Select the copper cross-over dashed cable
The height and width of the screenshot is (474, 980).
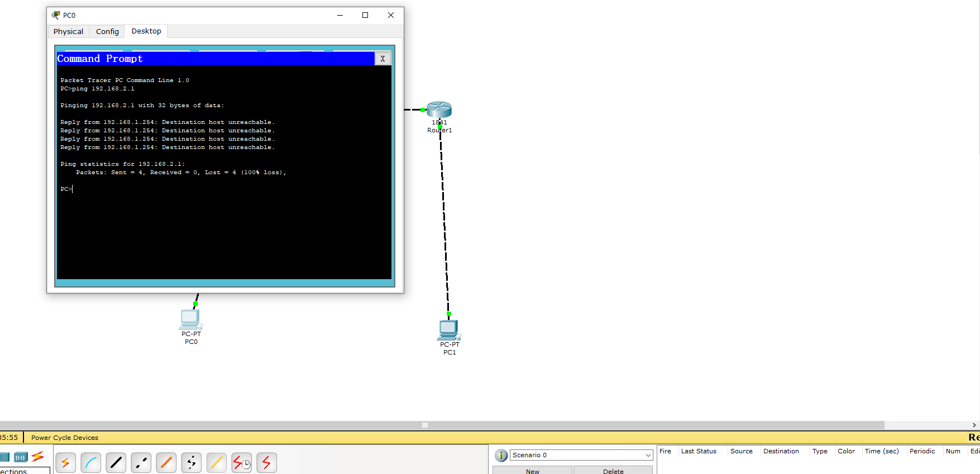click(x=141, y=462)
